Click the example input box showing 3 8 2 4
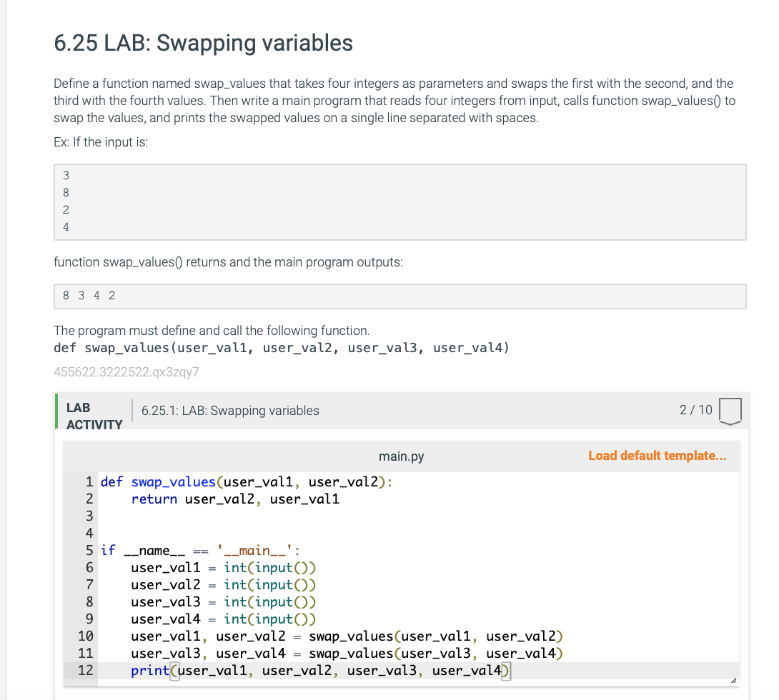Viewport: 779px width, 700px height. tap(400, 201)
